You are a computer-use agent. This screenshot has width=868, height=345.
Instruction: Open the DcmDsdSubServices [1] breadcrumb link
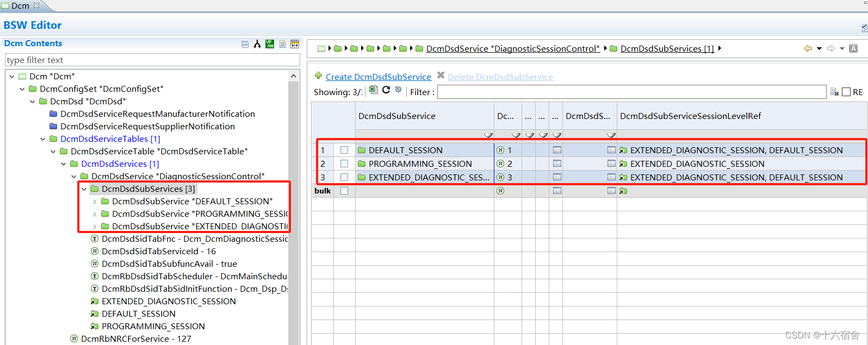(667, 49)
